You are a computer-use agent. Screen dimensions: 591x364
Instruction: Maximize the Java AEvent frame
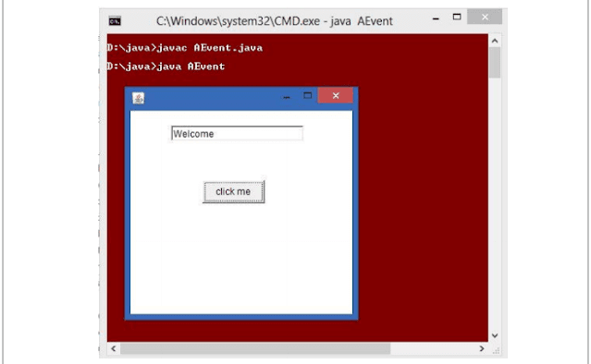tap(308, 95)
